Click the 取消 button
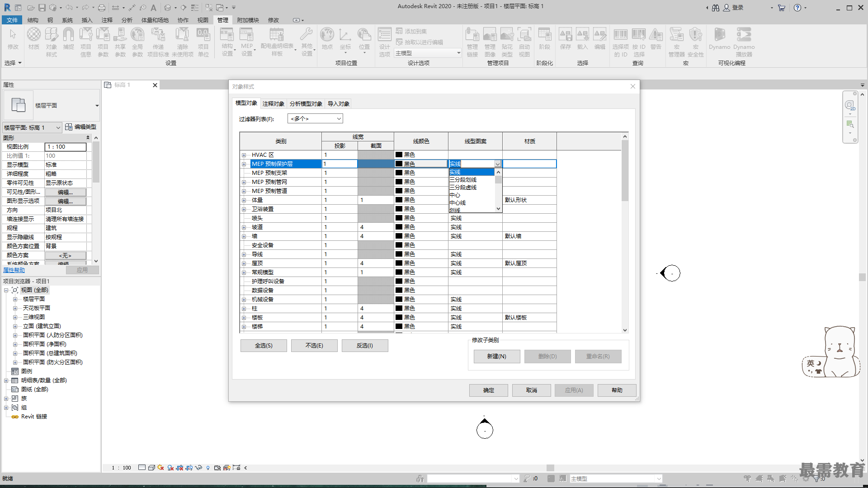The width and height of the screenshot is (868, 488). pos(532,390)
